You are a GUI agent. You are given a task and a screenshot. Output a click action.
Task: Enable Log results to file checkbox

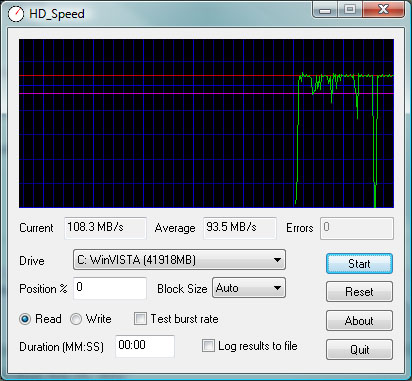coord(208,346)
